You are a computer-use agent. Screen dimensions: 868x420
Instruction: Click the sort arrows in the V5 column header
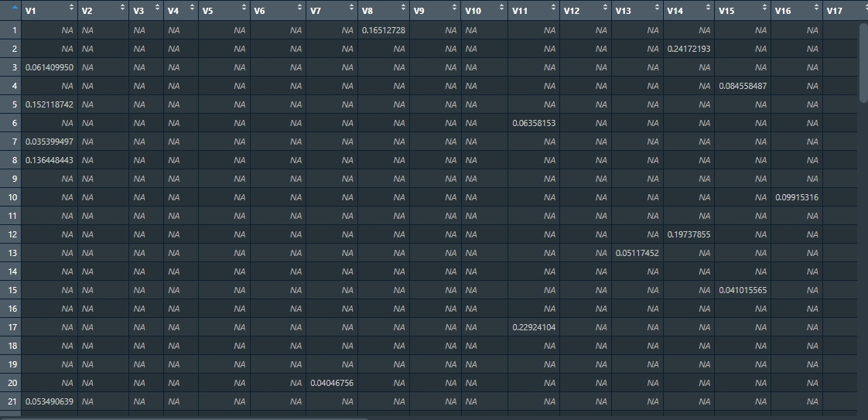tap(244, 8)
